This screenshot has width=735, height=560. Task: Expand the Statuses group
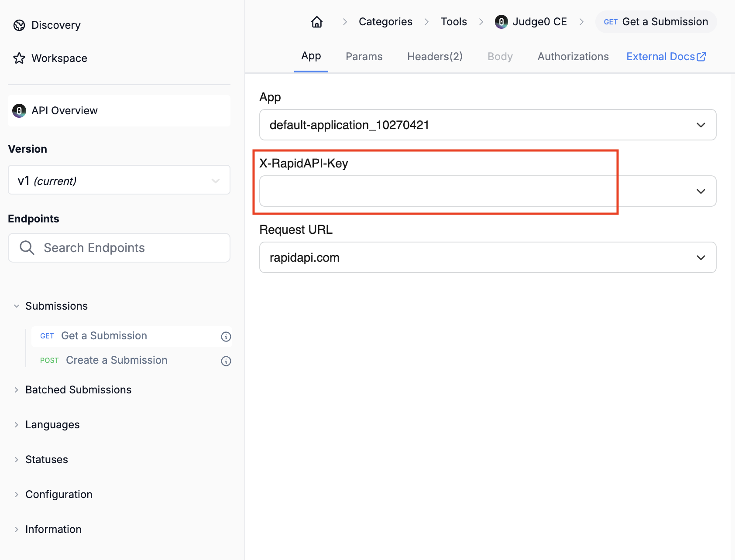(17, 460)
